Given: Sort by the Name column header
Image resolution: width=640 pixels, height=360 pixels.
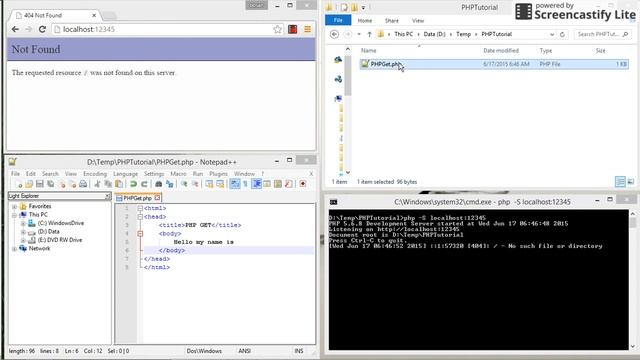Looking at the screenshot, I should pos(369,51).
